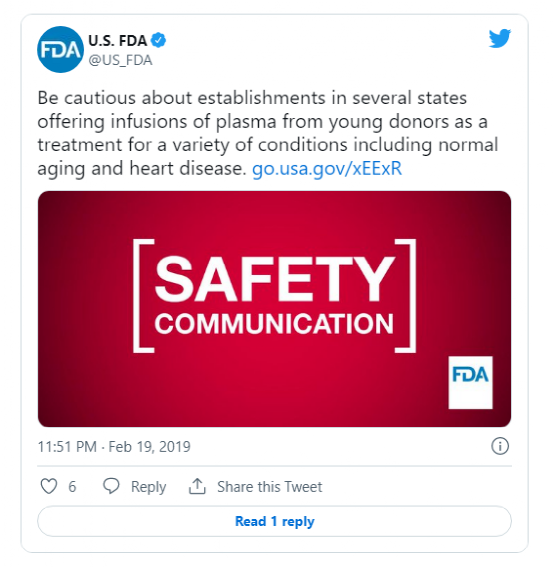Click the blue verified badge
Screen dimensions: 554x568
coord(158,40)
